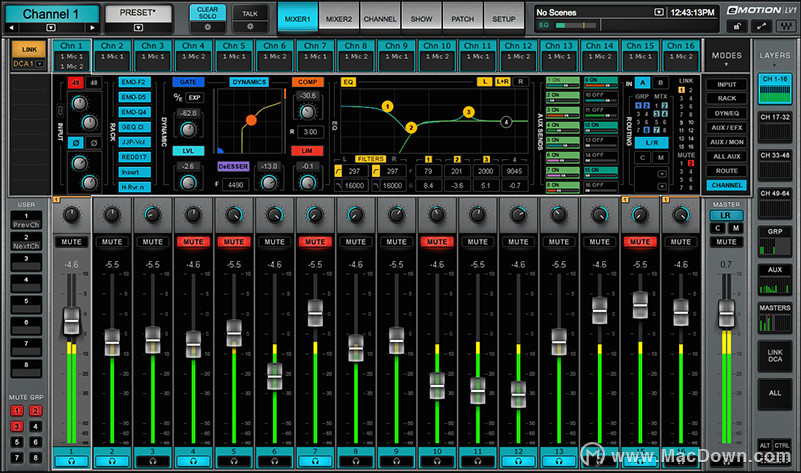Click the input link chain icon
Screen dimensions: 801x473
(x=60, y=110)
